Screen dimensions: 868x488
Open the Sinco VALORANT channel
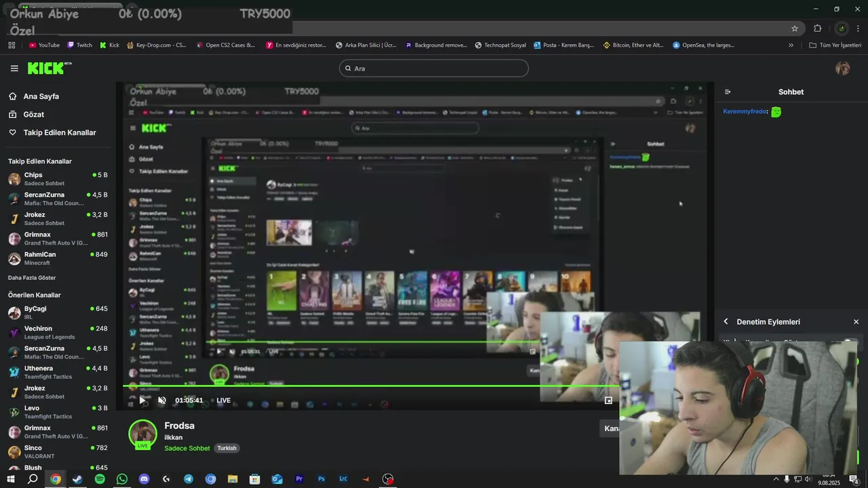[x=58, y=452]
